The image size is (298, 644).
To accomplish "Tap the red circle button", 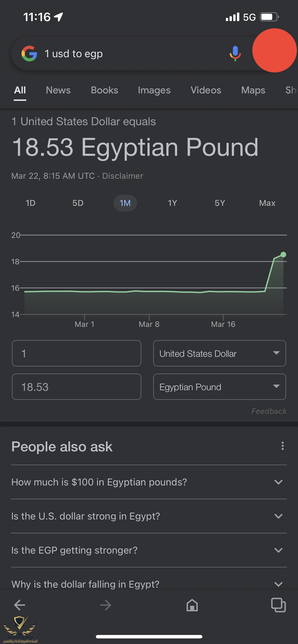I will 274,51.
